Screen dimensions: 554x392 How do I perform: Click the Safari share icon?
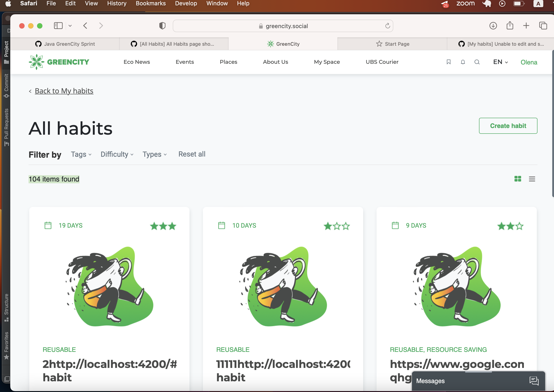(x=510, y=26)
